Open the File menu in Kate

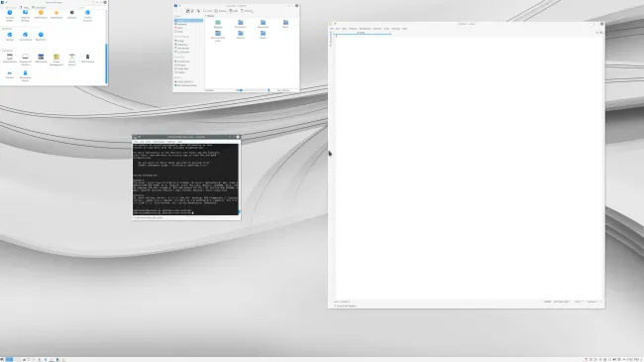click(332, 29)
